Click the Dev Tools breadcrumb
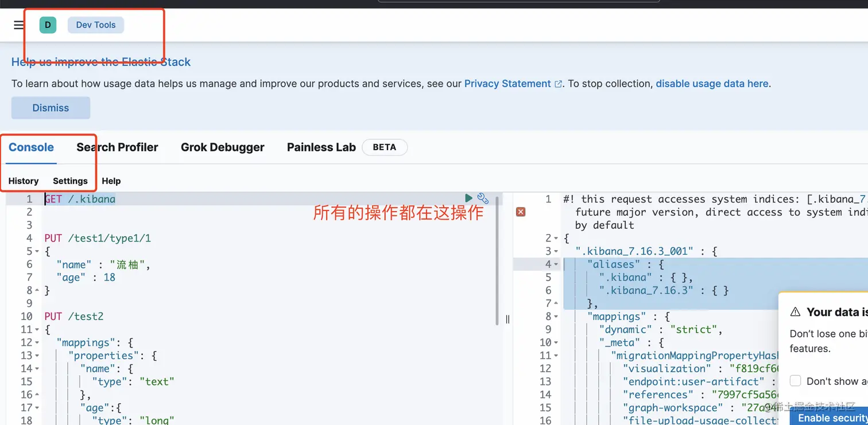Viewport: 868px width, 425px height. coord(96,25)
